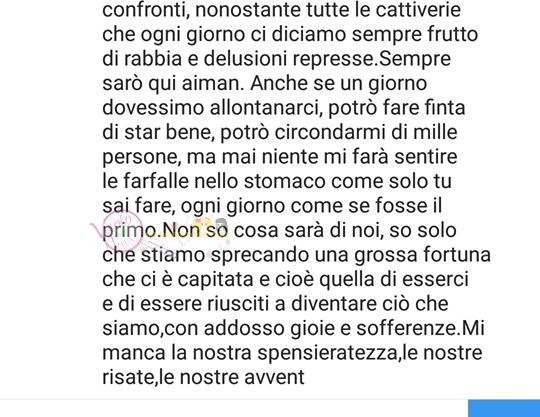The height and width of the screenshot is (417, 540).
Task: Click the truncated word "avvent" at the end
Action: coord(274,377)
